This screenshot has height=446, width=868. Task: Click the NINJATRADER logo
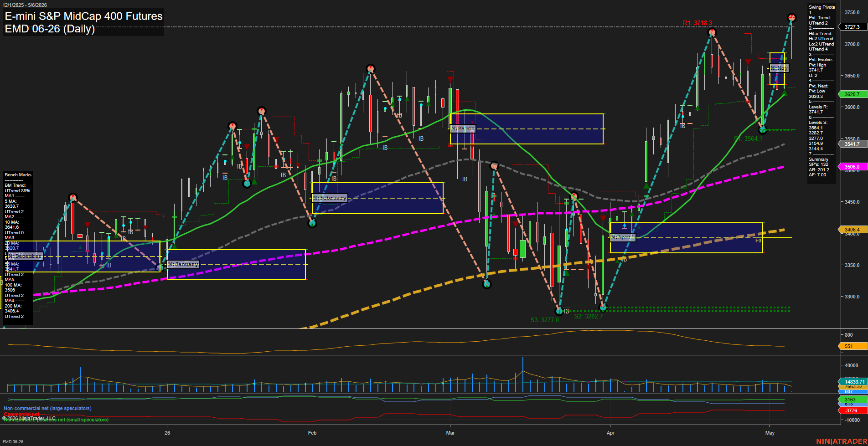pos(841,441)
